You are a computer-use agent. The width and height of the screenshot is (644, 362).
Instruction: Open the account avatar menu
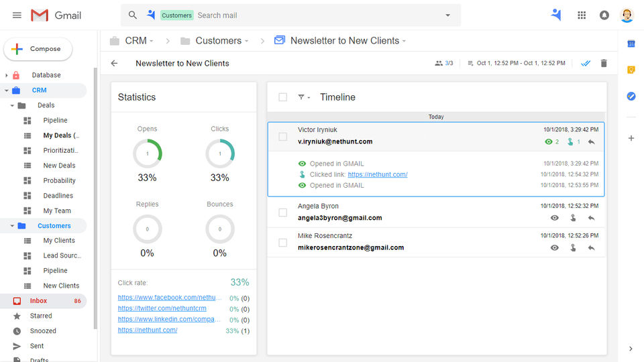point(627,15)
